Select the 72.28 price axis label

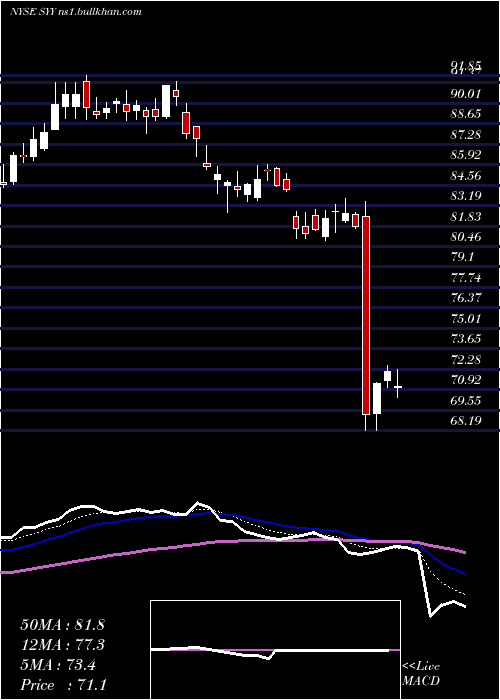pos(466,359)
